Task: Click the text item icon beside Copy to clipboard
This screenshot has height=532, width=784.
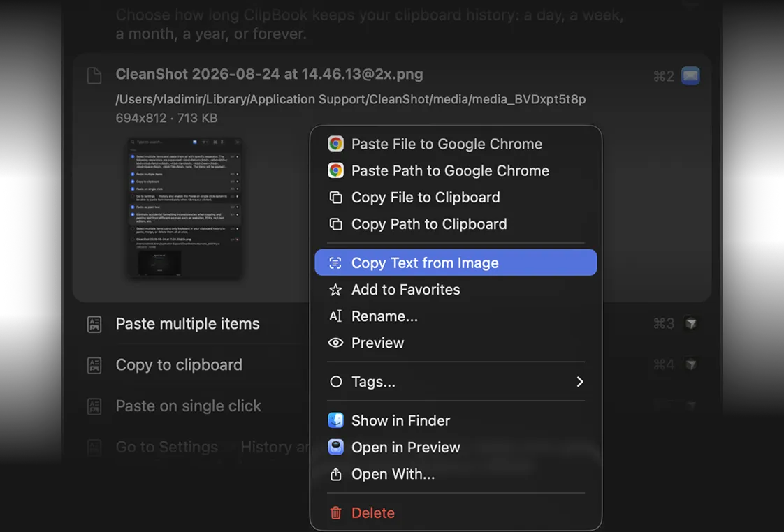Action: point(94,365)
